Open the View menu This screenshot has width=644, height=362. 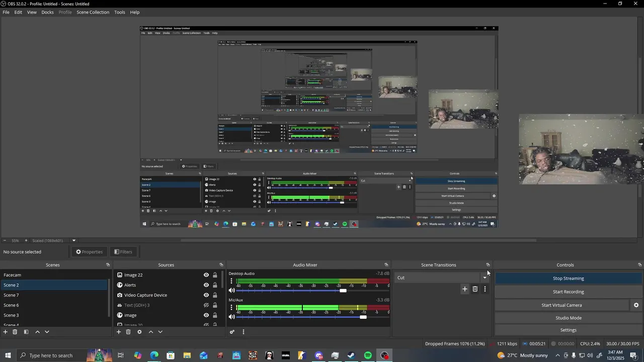tap(32, 12)
